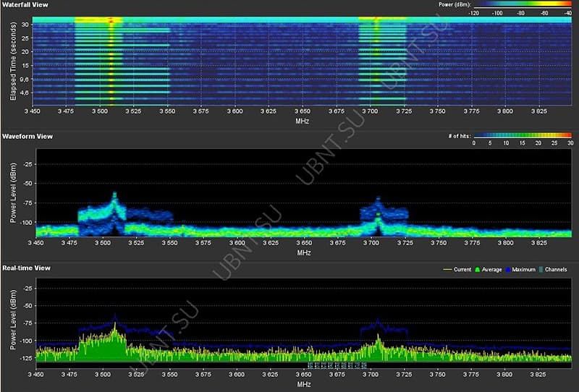This screenshot has height=392, width=579.
Task: Click the Average legend text label
Action: tap(492, 270)
